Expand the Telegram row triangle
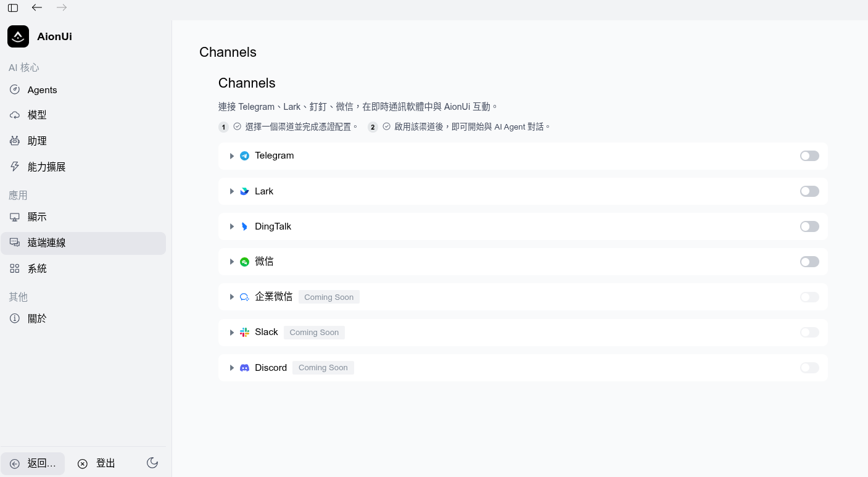The image size is (868, 477). [232, 156]
